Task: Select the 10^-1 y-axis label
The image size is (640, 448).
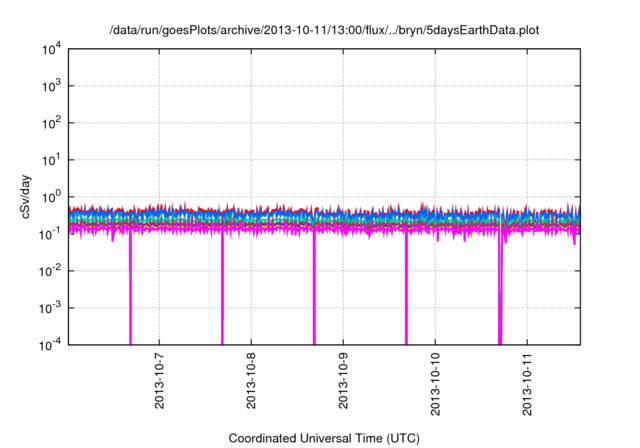Action: point(50,234)
